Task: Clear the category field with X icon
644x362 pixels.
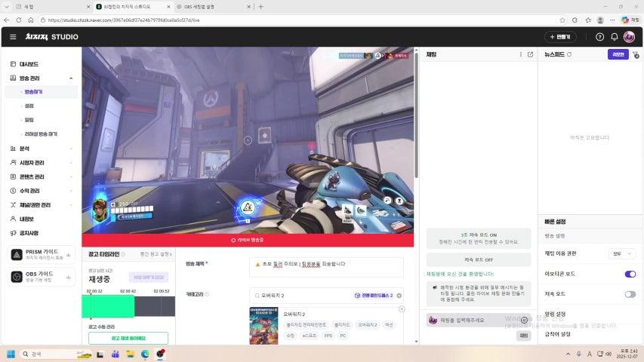Action: tap(399, 296)
